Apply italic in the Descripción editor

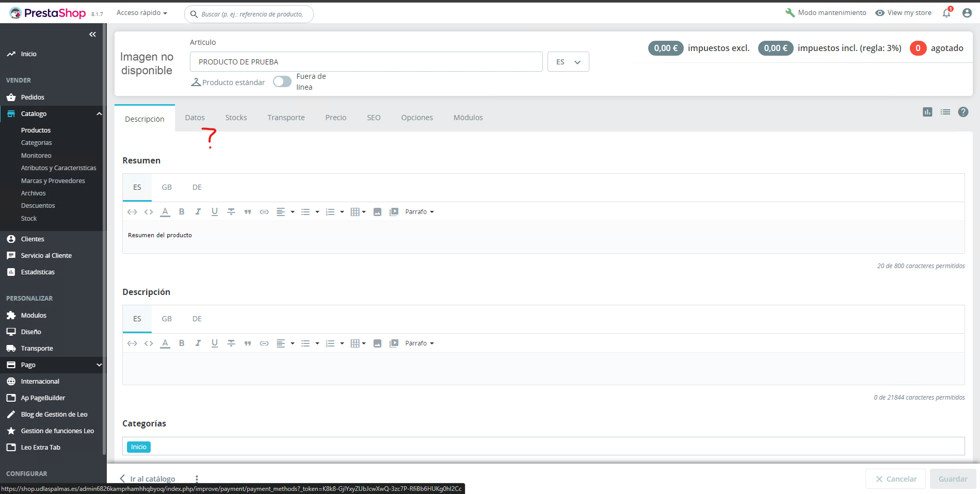pos(198,343)
